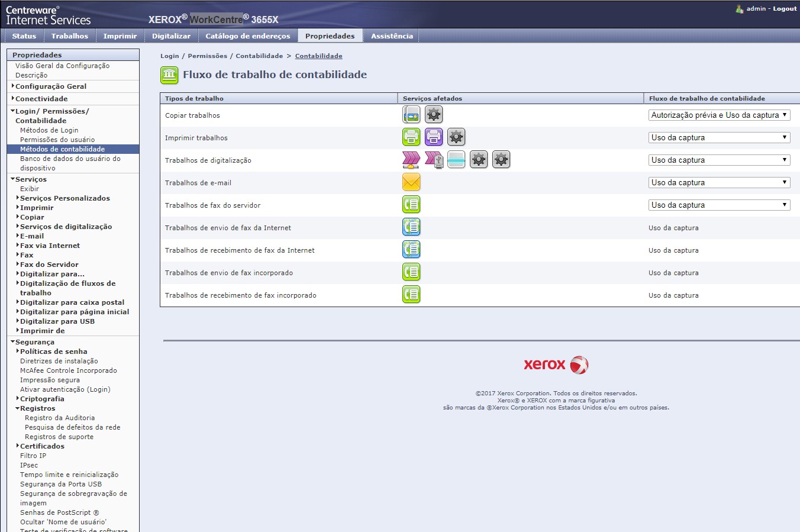Viewport: 800px width, 532px height.
Task: Click the Logout link
Action: 785,9
